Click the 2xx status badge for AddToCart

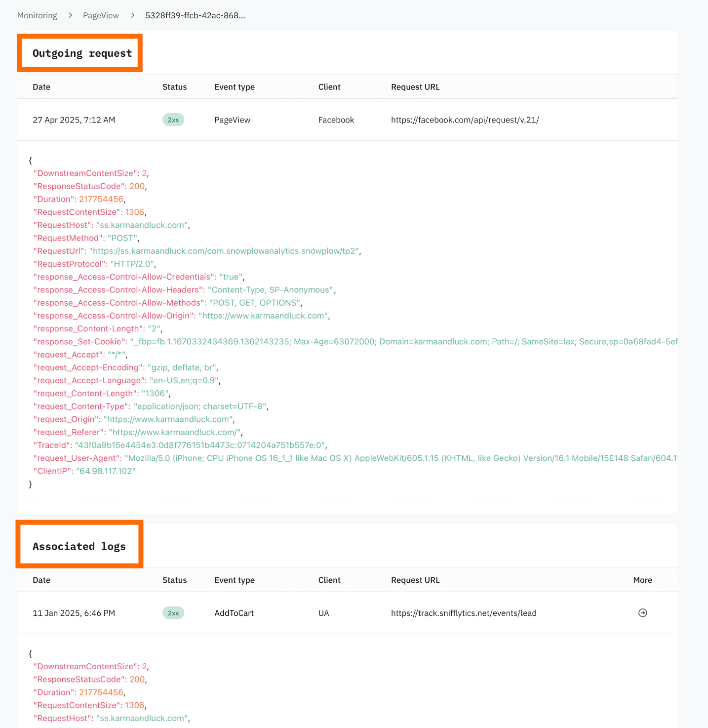tap(173, 613)
